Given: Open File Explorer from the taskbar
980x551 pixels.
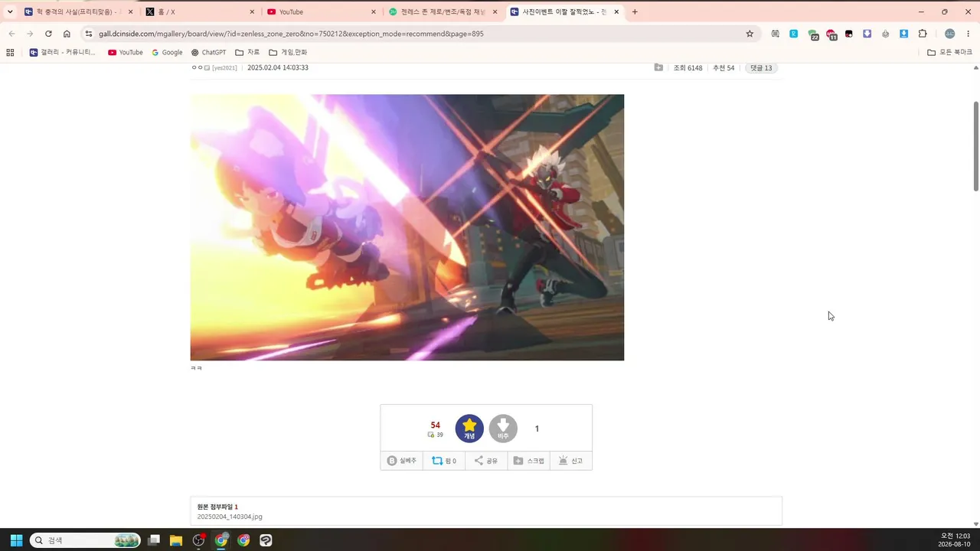Looking at the screenshot, I should pyautogui.click(x=176, y=540).
